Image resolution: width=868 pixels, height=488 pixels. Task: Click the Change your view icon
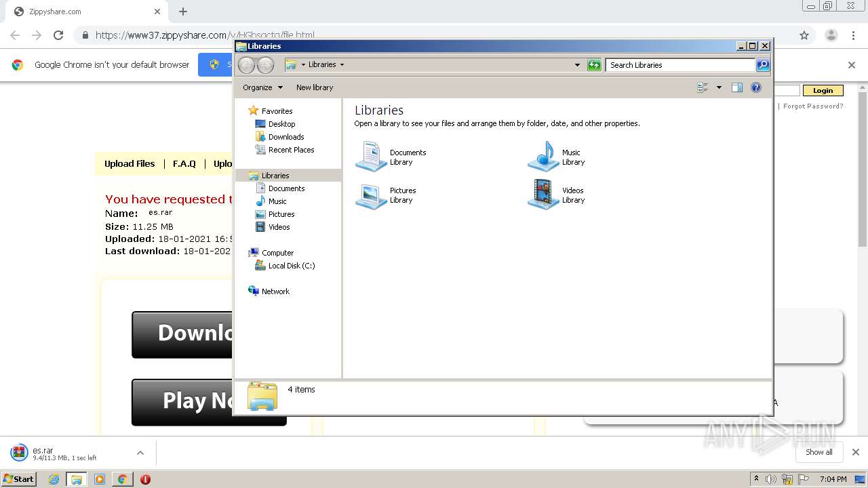pyautogui.click(x=703, y=87)
